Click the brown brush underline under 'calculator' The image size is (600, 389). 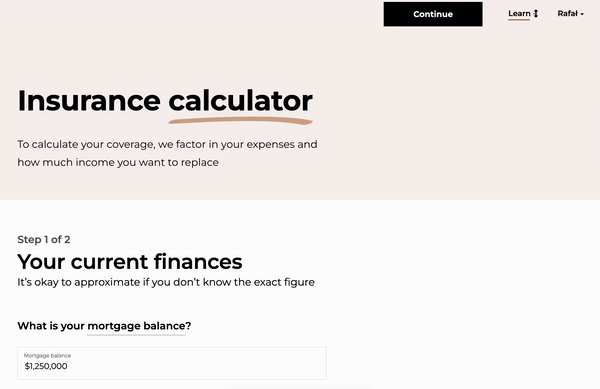tap(240, 121)
